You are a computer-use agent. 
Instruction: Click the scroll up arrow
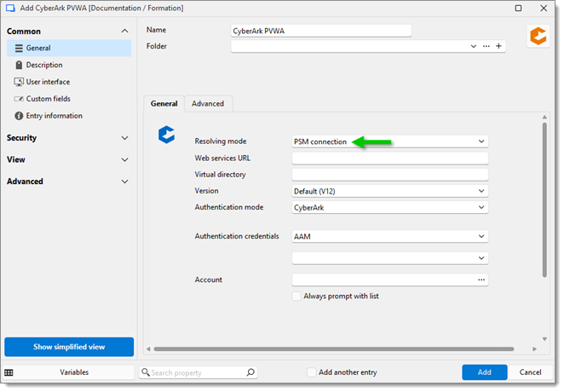[544, 118]
